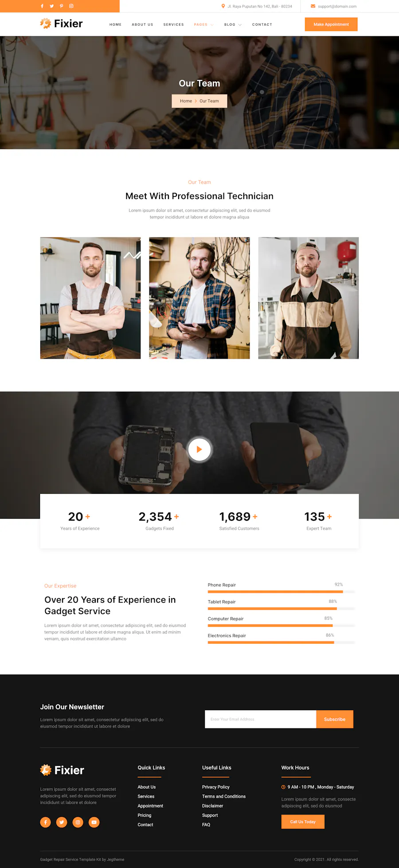Click the Subscribe button

coord(335,719)
